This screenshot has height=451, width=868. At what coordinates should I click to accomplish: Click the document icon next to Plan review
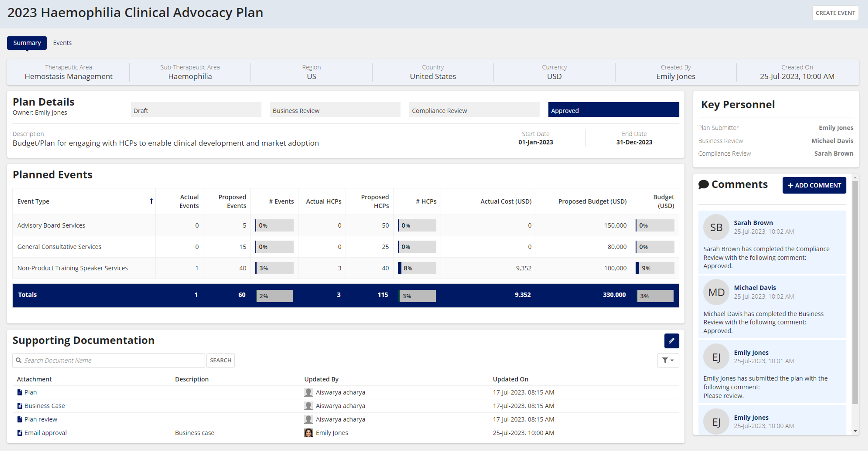pyautogui.click(x=19, y=419)
